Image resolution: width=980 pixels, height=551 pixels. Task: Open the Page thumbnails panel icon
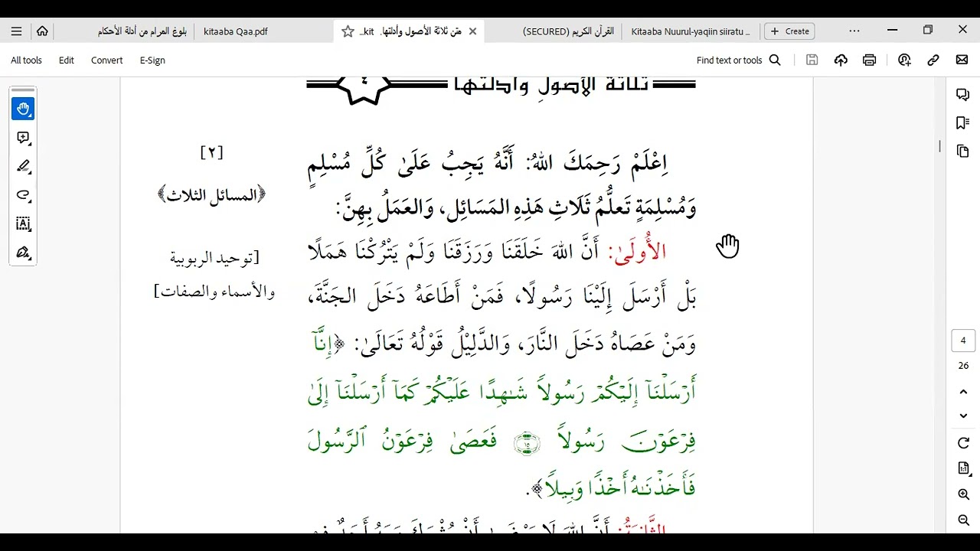click(963, 152)
